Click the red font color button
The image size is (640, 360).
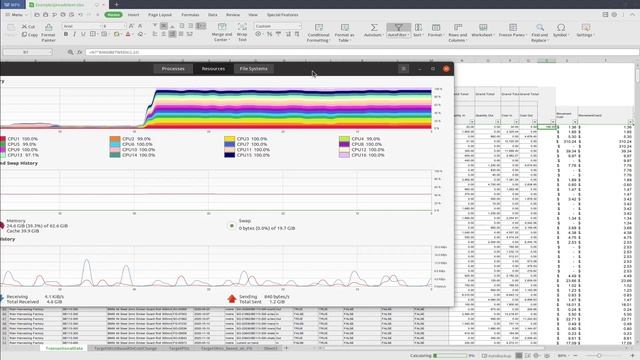click(129, 34)
